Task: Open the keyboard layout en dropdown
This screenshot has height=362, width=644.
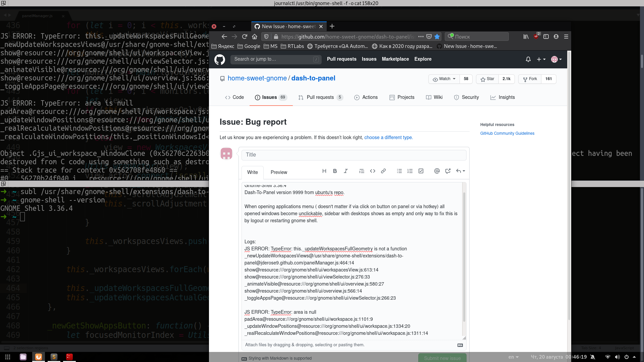Action: pos(514,357)
